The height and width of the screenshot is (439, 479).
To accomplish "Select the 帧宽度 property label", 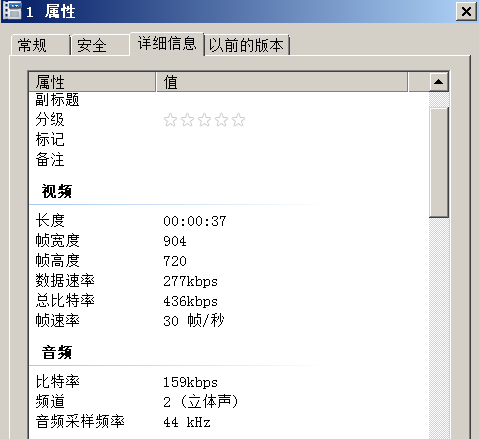I will click(x=57, y=240).
